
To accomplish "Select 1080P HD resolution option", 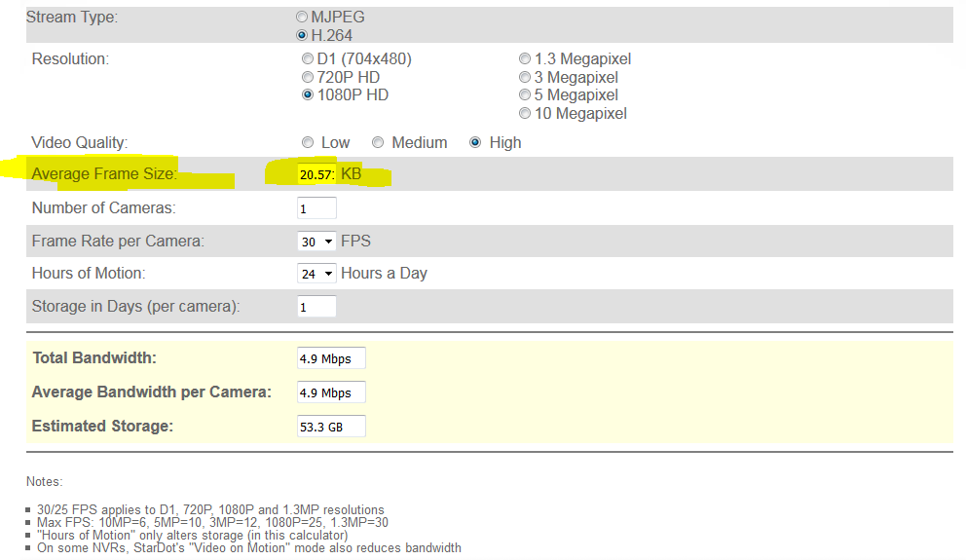I will coord(308,95).
